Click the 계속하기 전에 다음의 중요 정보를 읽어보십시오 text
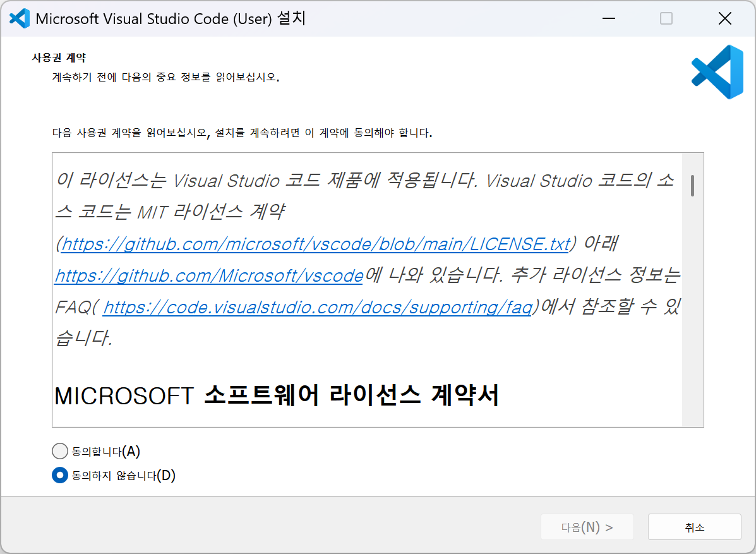This screenshot has width=756, height=554. click(166, 77)
